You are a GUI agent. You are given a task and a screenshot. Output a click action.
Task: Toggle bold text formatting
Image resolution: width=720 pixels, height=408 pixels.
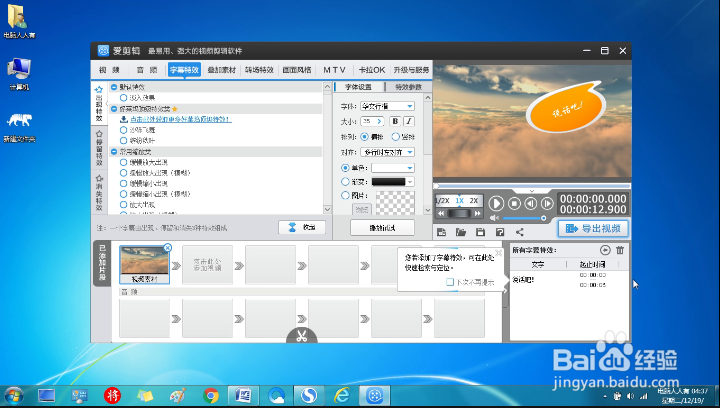394,121
